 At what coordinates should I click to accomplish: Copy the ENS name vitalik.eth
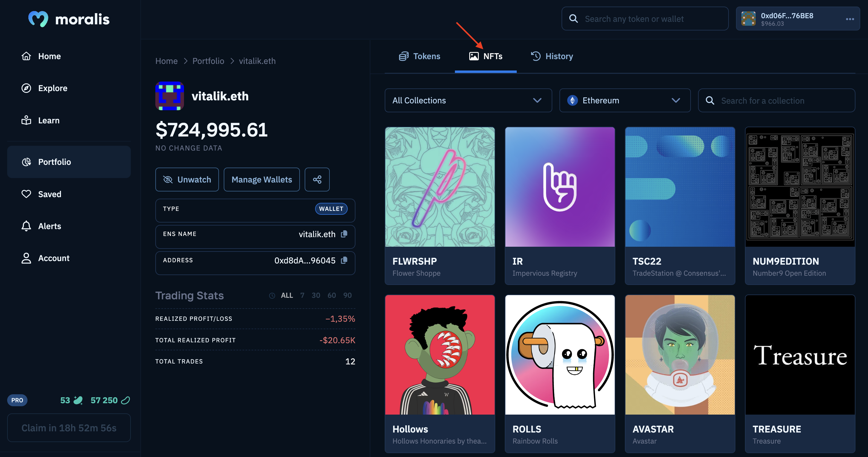(x=344, y=234)
